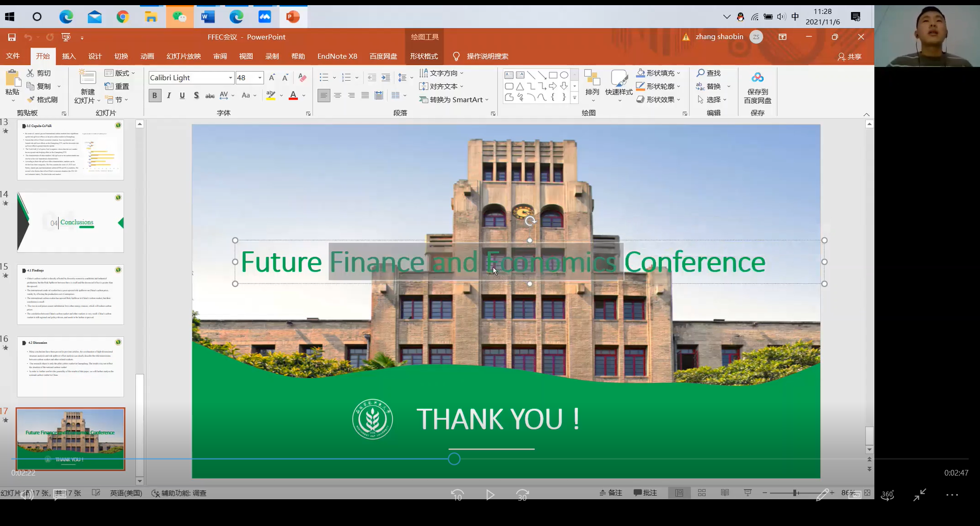Switch to the Animations (动画) tab
The height and width of the screenshot is (526, 980).
(x=147, y=56)
